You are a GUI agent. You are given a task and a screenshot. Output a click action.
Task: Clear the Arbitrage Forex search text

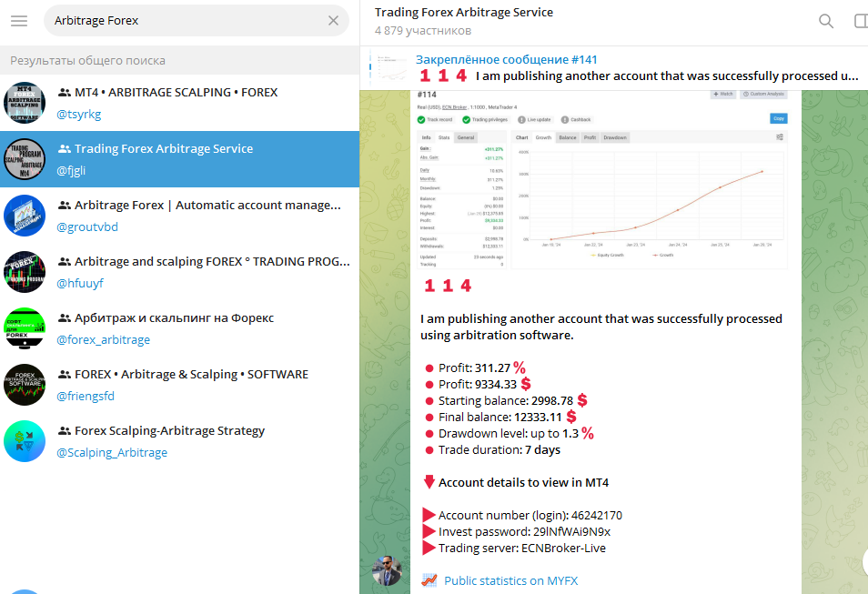(x=333, y=21)
